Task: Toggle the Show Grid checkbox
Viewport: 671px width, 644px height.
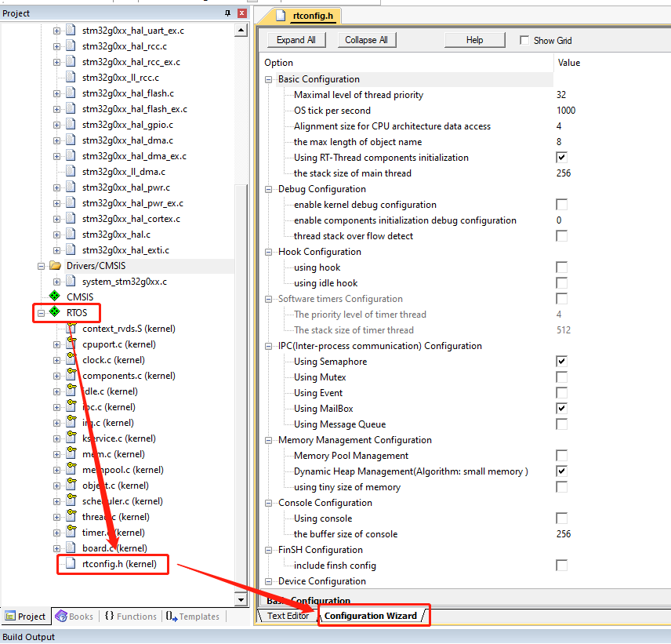Action: point(524,40)
